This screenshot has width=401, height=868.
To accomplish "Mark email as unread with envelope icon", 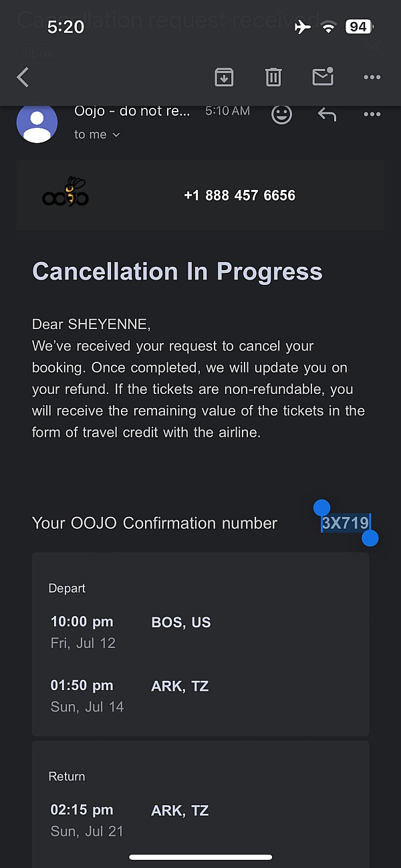I will pos(323,78).
